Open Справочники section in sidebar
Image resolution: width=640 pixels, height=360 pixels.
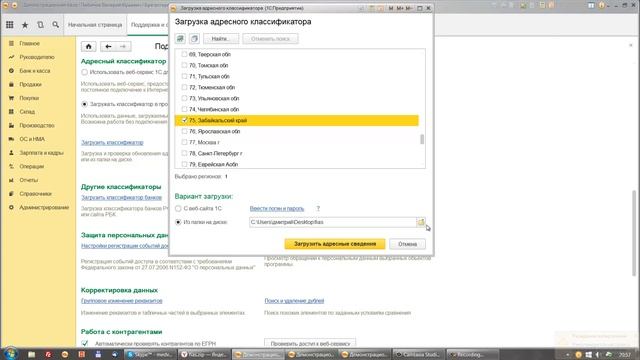click(36, 194)
